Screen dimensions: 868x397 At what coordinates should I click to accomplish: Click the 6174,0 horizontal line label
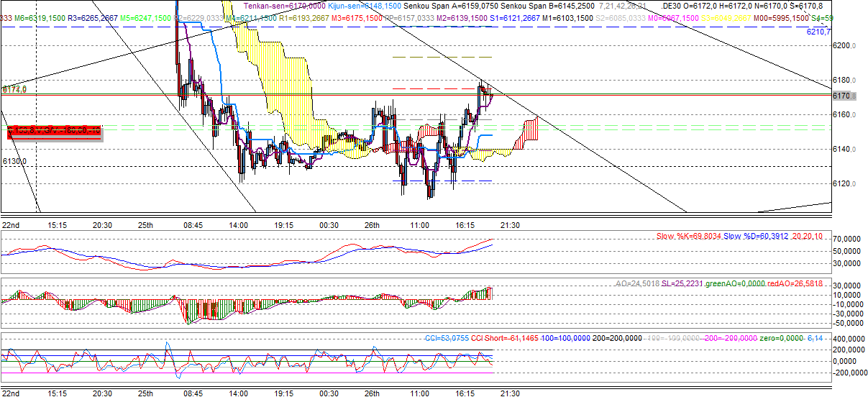[14, 90]
